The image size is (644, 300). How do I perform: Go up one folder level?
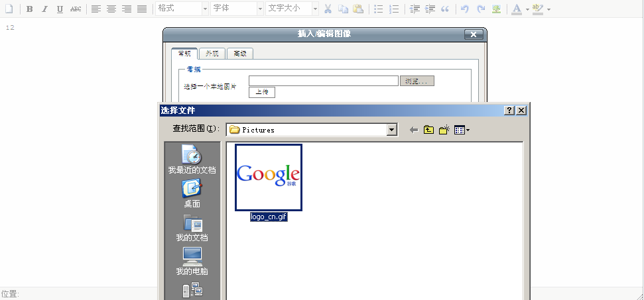coord(429,130)
